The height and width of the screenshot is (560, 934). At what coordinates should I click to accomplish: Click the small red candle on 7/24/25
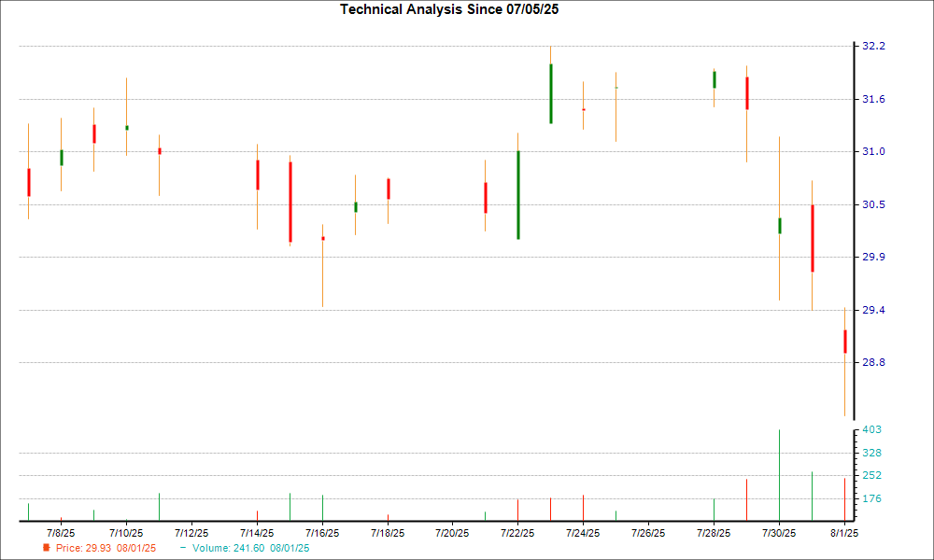(584, 109)
